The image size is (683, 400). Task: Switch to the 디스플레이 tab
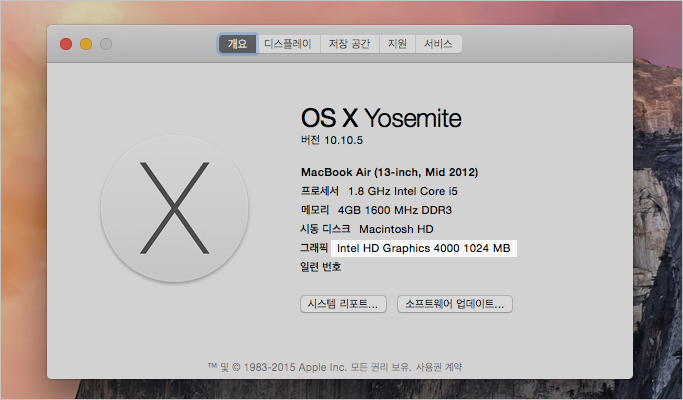click(288, 44)
